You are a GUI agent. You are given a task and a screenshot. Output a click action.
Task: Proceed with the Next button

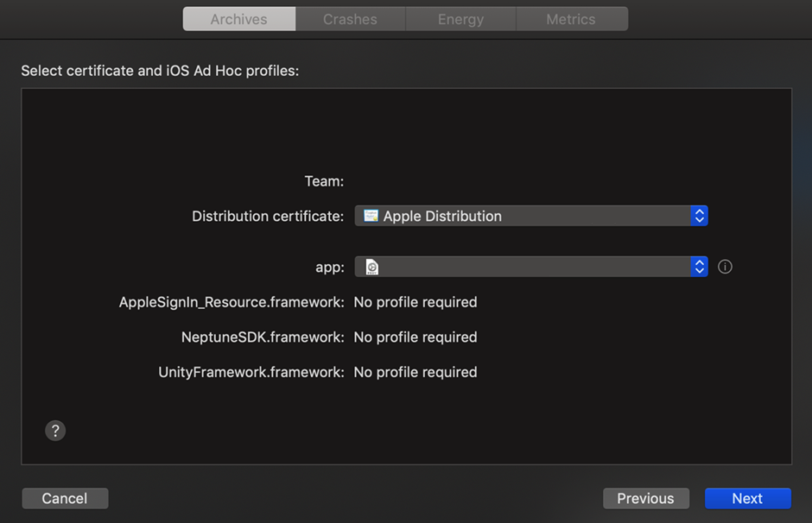pyautogui.click(x=748, y=498)
